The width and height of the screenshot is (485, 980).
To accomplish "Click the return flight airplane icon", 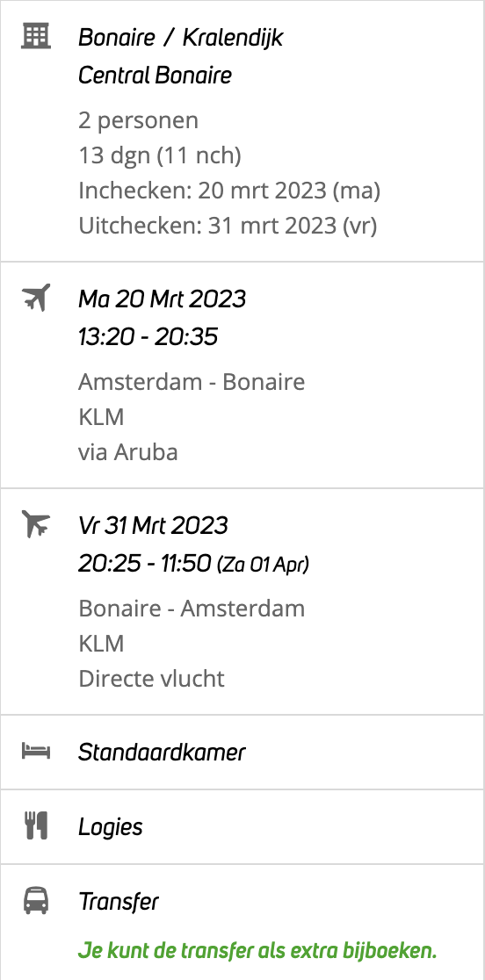I will click(x=36, y=523).
